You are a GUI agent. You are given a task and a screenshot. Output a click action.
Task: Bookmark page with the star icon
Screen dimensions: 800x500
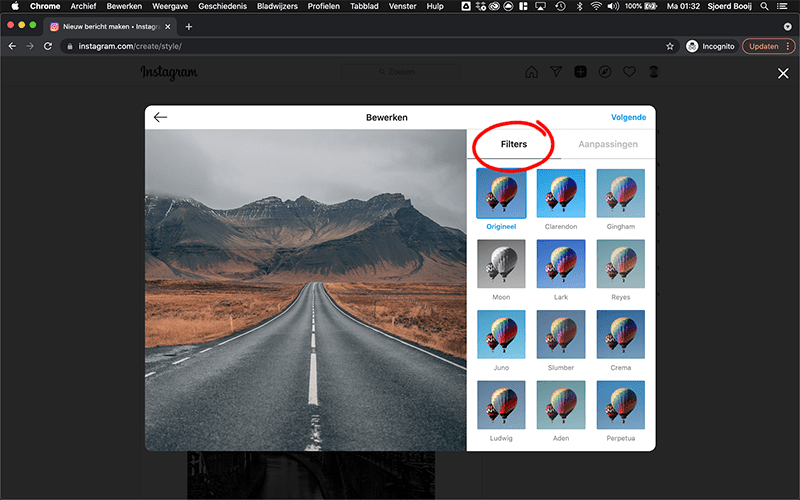(670, 46)
